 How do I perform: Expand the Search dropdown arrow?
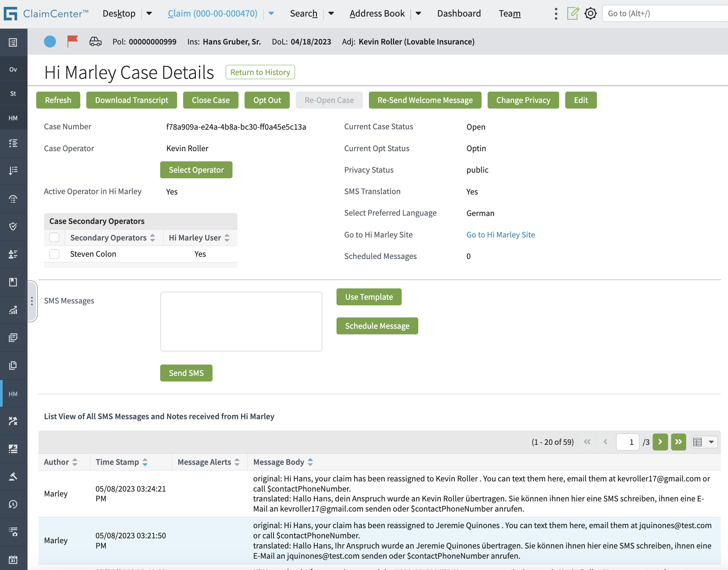pos(331,13)
